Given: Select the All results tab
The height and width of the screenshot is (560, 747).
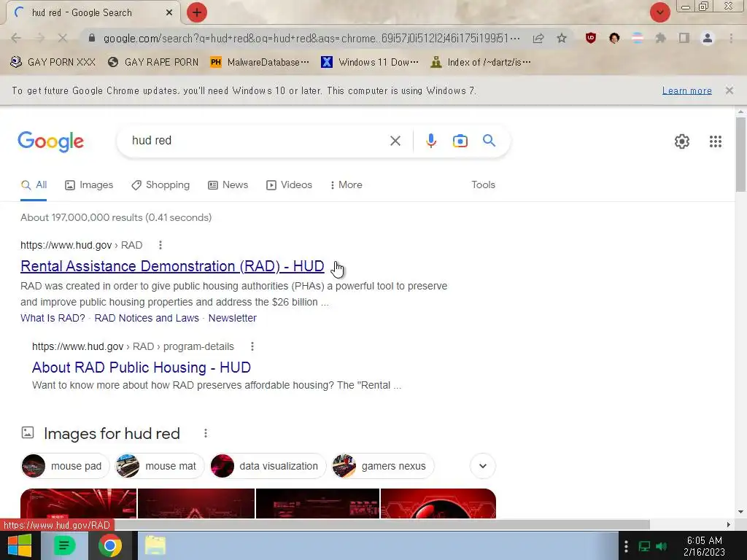Looking at the screenshot, I should click(x=34, y=184).
